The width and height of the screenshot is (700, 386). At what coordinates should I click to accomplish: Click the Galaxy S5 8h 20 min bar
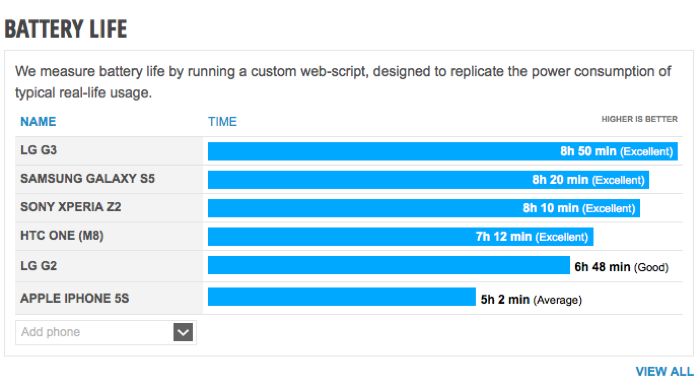point(429,180)
